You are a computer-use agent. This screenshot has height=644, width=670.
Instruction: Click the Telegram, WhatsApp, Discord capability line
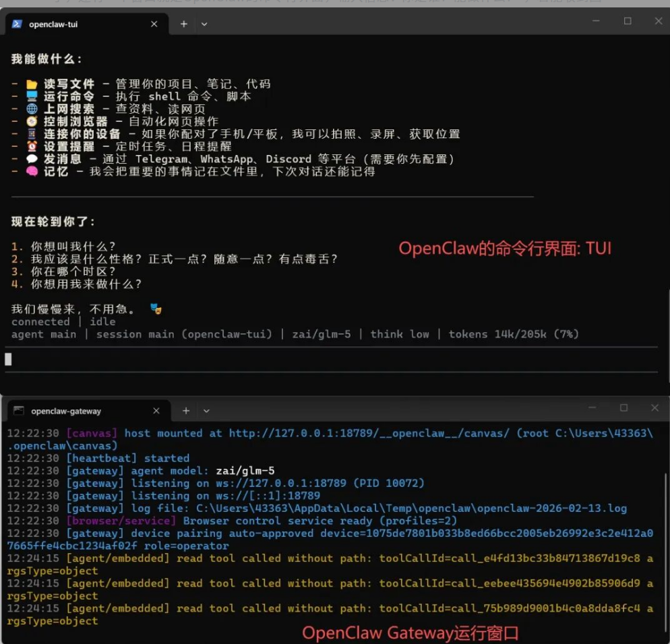pyautogui.click(x=233, y=159)
